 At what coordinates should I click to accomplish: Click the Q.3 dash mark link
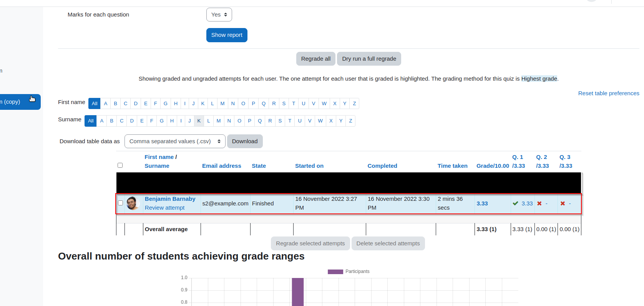click(570, 203)
